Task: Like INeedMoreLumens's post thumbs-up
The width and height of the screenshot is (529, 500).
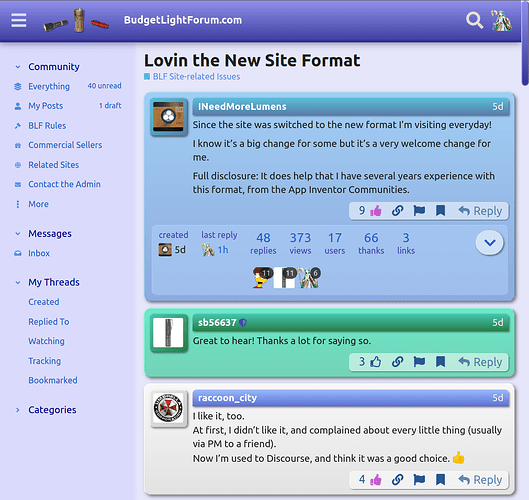Action: pos(375,211)
